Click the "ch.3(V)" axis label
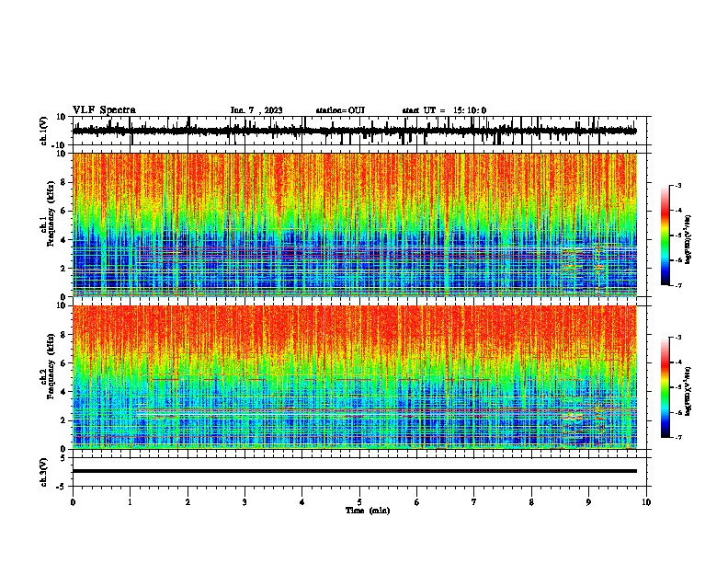This screenshot has width=728, height=563. tap(44, 472)
